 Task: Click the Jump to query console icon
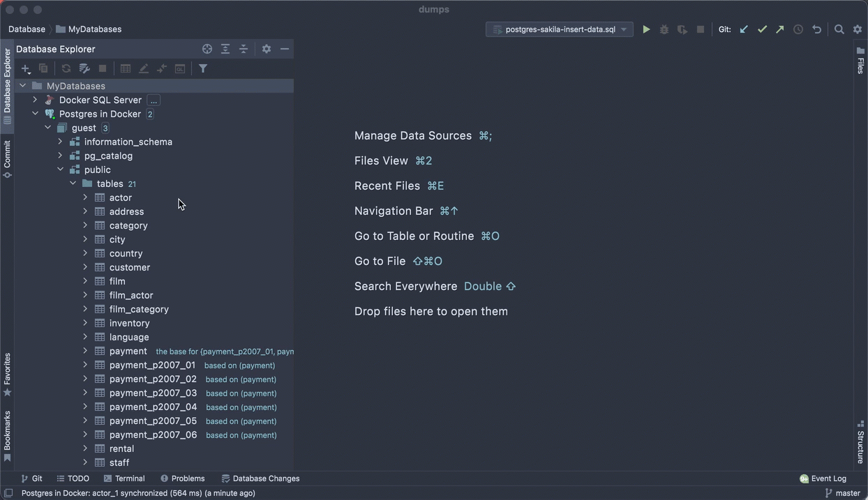pyautogui.click(x=180, y=68)
